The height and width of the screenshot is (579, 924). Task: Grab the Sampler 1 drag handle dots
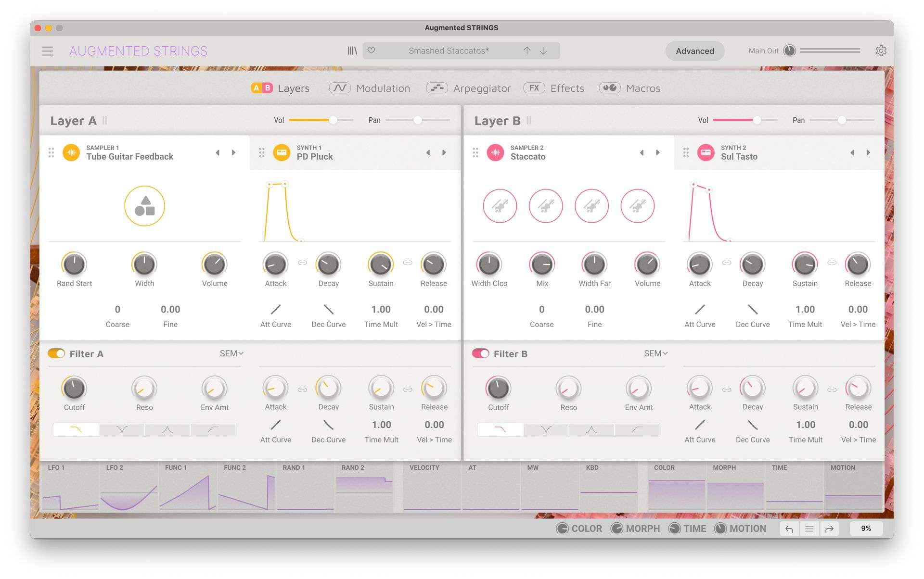[x=51, y=153]
